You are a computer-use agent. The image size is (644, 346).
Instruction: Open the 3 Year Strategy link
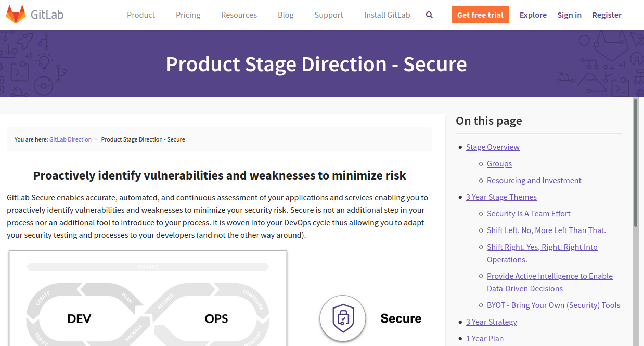(492, 322)
